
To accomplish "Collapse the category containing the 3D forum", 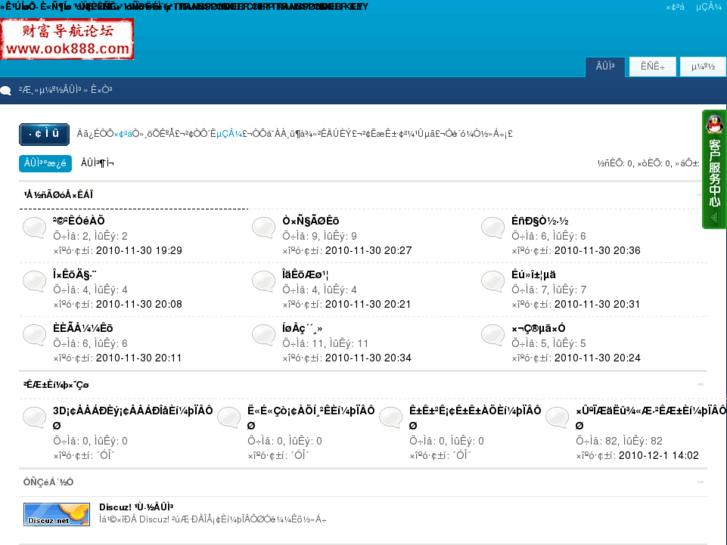I will click(700, 385).
